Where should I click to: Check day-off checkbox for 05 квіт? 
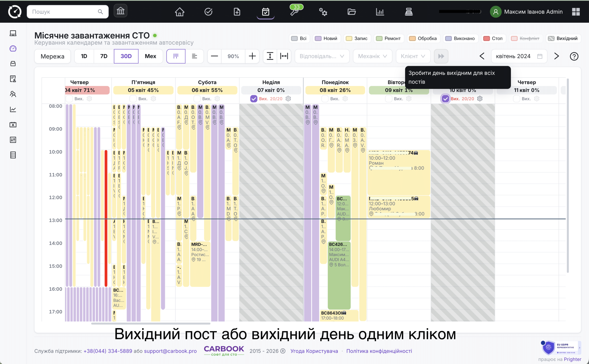pyautogui.click(x=133, y=99)
